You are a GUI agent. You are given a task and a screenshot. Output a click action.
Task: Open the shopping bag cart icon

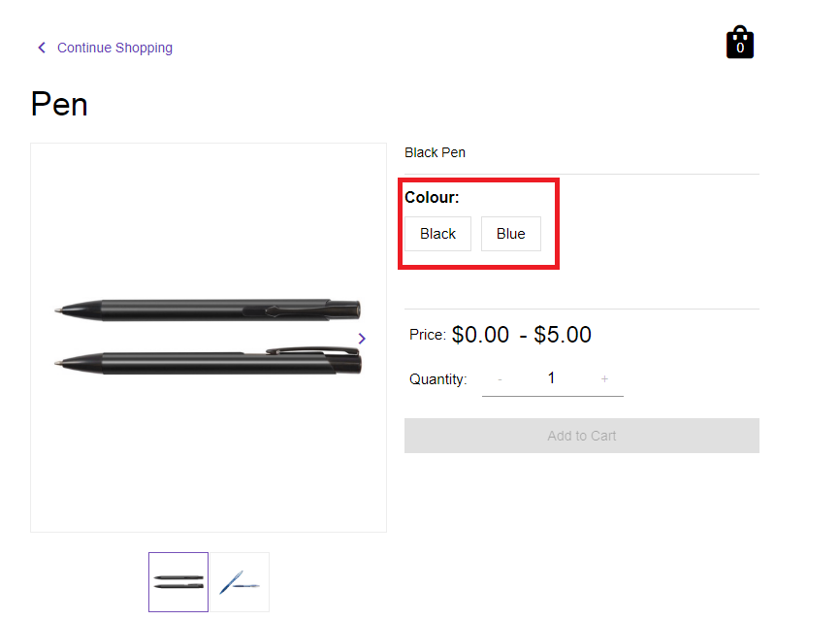740,43
